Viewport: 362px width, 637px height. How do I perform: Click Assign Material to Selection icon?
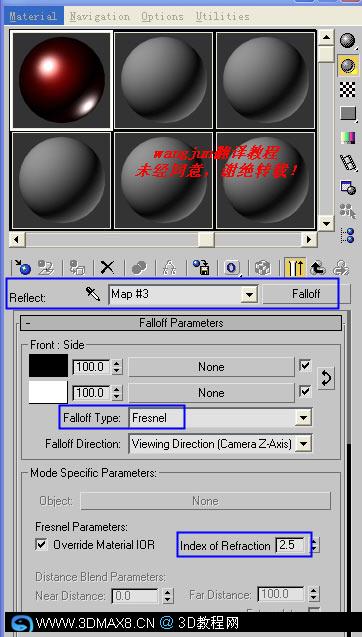pyautogui.click(x=77, y=268)
